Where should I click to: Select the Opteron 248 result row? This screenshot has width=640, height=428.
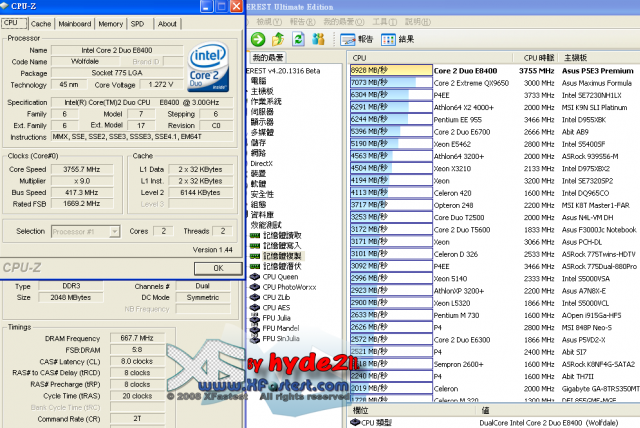click(494, 205)
